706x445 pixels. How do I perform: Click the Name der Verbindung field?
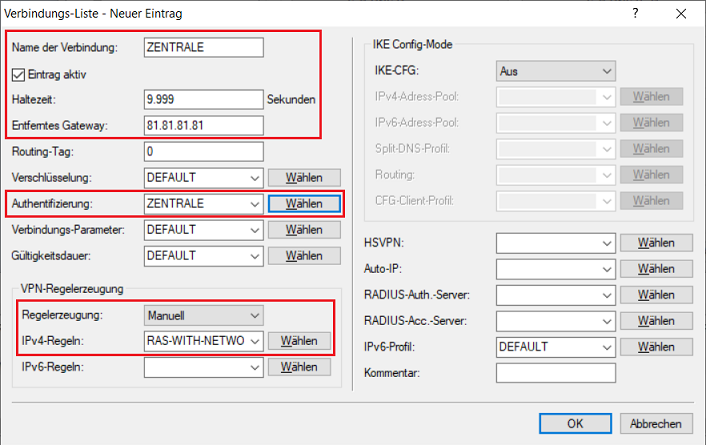tap(202, 48)
